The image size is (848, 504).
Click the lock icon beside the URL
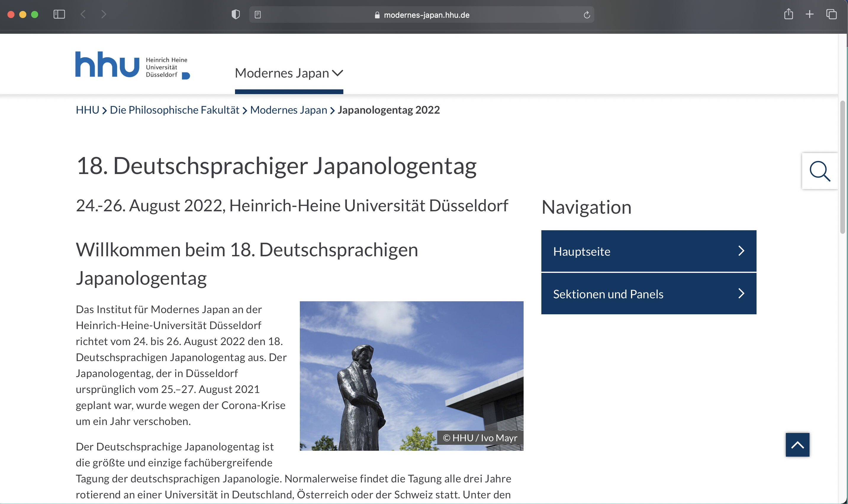point(377,15)
